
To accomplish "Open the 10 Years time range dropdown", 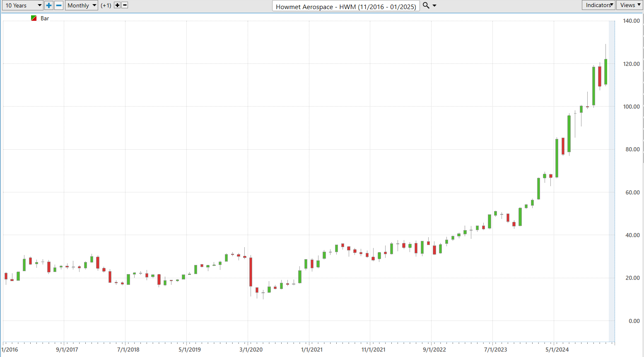I will [x=23, y=5].
